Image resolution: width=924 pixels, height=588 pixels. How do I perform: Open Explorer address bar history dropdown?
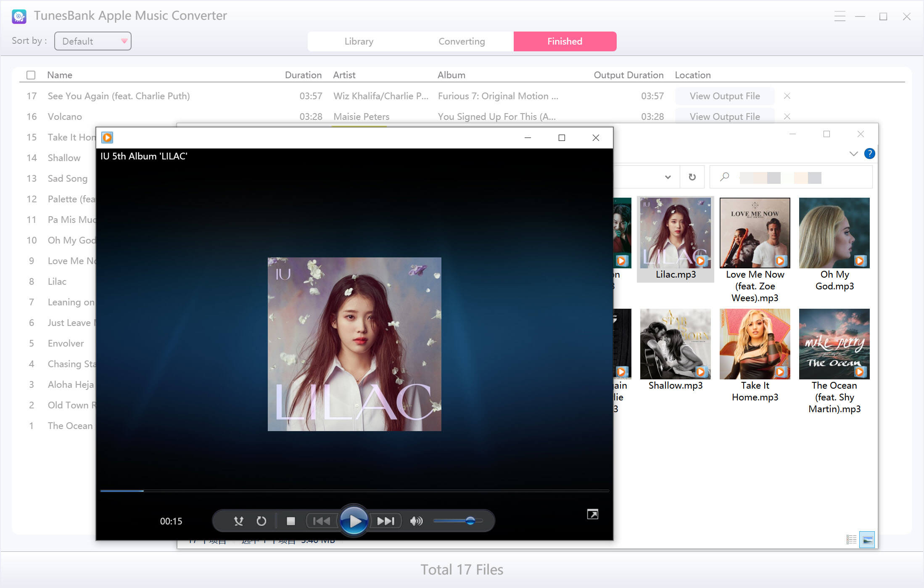(668, 177)
